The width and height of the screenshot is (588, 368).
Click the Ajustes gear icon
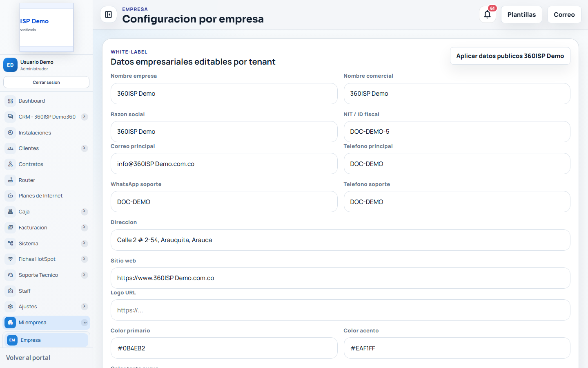11,307
